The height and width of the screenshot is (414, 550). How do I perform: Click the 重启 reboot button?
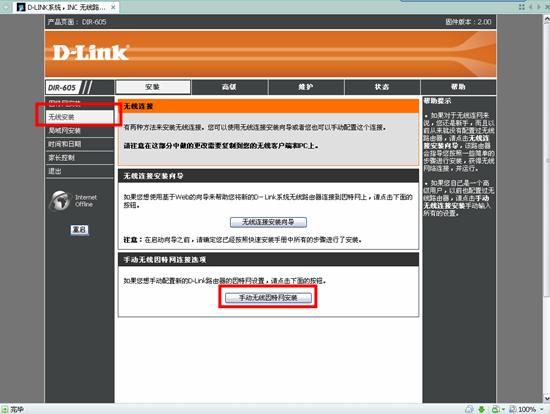[x=79, y=230]
